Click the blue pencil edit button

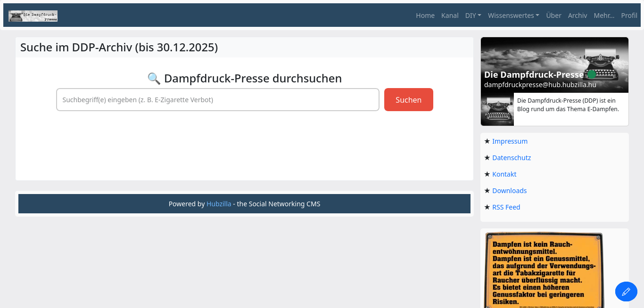pos(626,292)
